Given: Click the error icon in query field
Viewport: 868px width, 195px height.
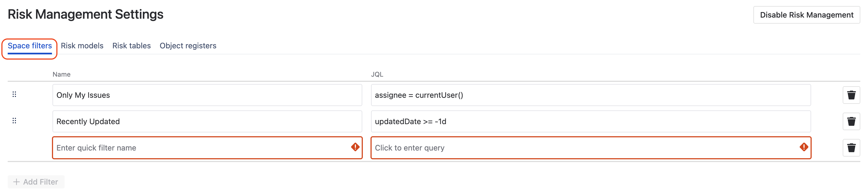Looking at the screenshot, I should pos(804,147).
